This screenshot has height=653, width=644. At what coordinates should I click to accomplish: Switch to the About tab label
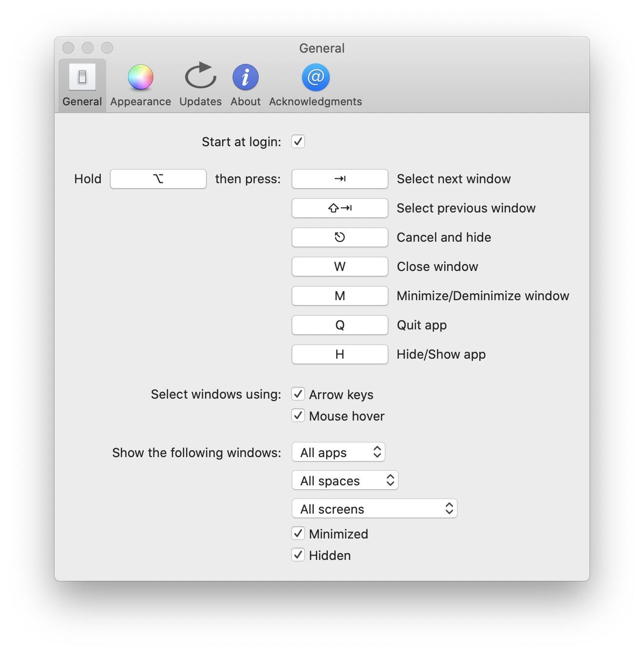pyautogui.click(x=246, y=101)
